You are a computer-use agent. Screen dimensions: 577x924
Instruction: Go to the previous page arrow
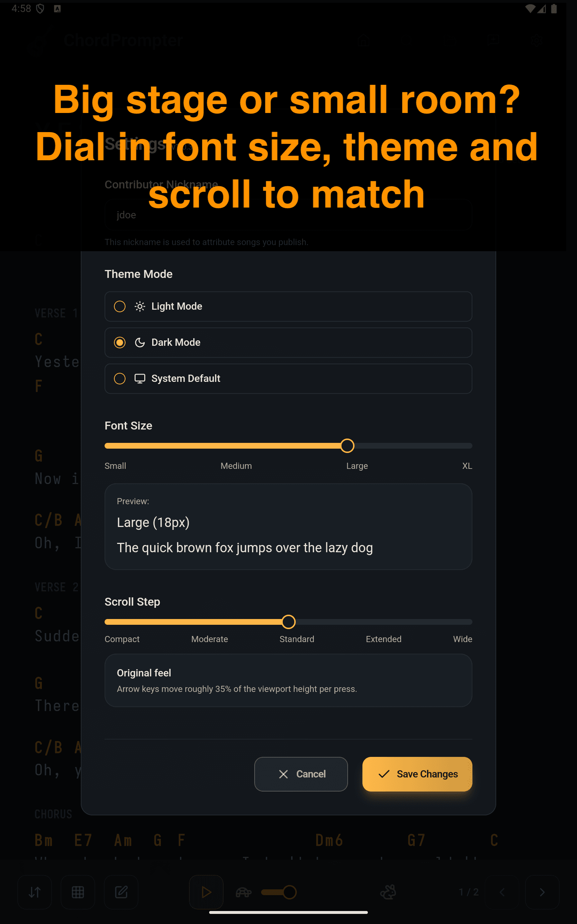click(502, 892)
